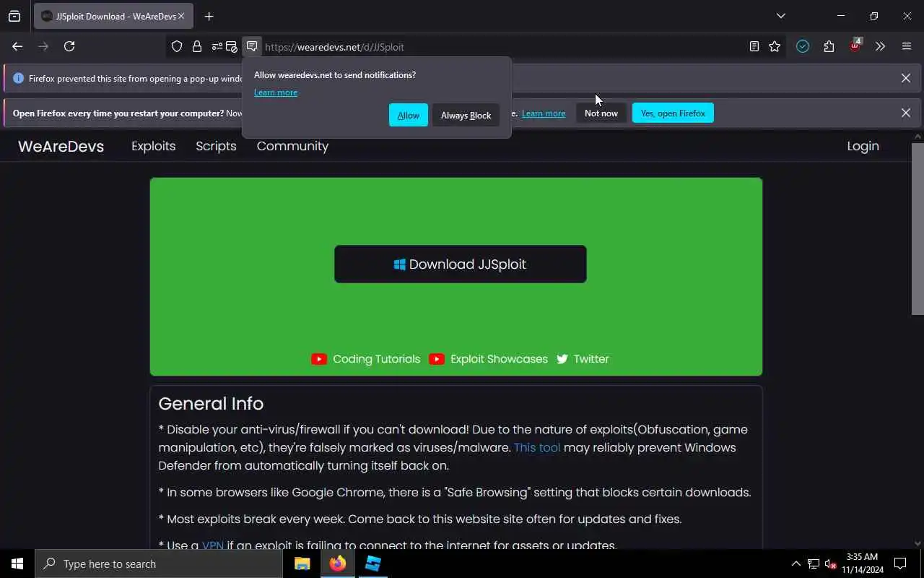Open the VPN link
This screenshot has width=924, height=578.
(x=213, y=545)
